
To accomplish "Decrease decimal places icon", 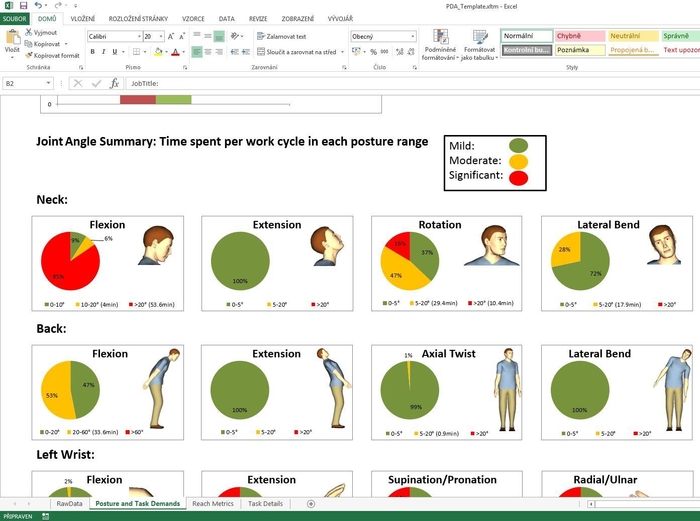I will click(411, 52).
